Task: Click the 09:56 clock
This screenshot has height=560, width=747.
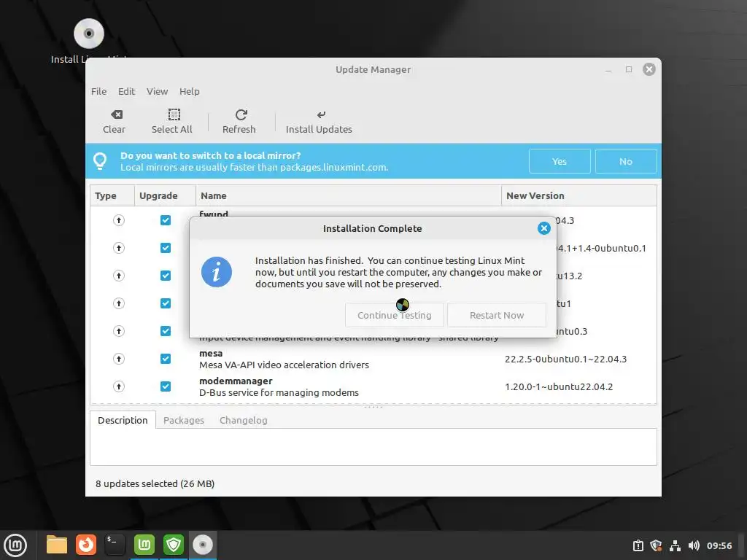Action: coord(719,545)
